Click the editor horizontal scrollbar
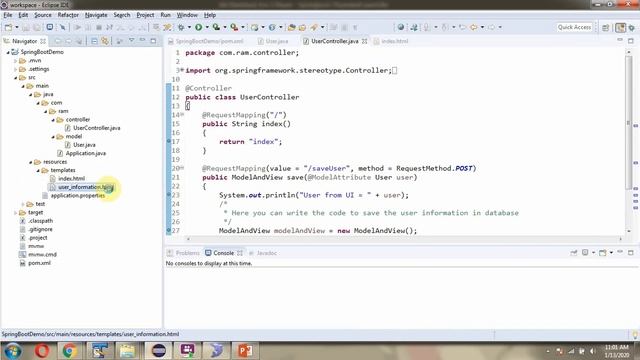 pyautogui.click(x=404, y=239)
